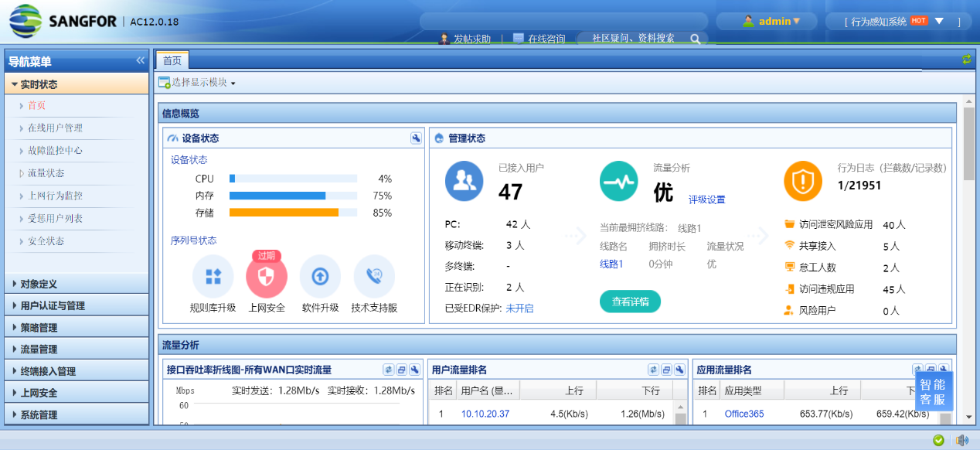Screen dimensions: 980x450
Task: Click the wrench icon in 用户流量排名 panel
Action: tap(679, 370)
